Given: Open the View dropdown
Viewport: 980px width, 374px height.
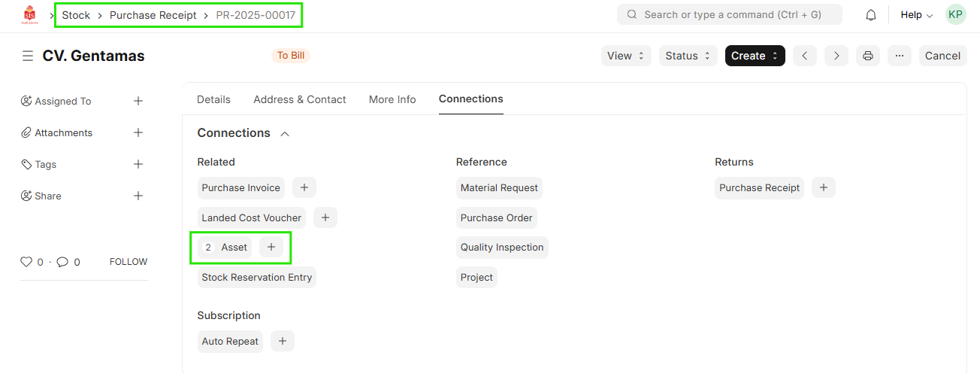Looking at the screenshot, I should pyautogui.click(x=626, y=56).
